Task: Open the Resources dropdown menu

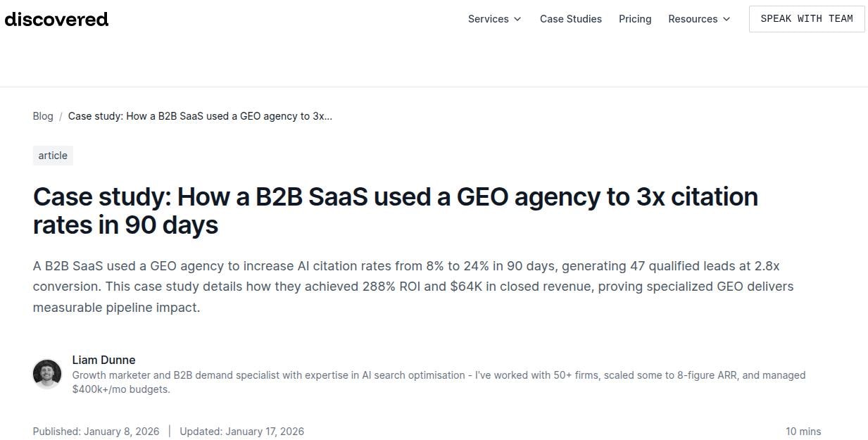Action: pos(693,19)
